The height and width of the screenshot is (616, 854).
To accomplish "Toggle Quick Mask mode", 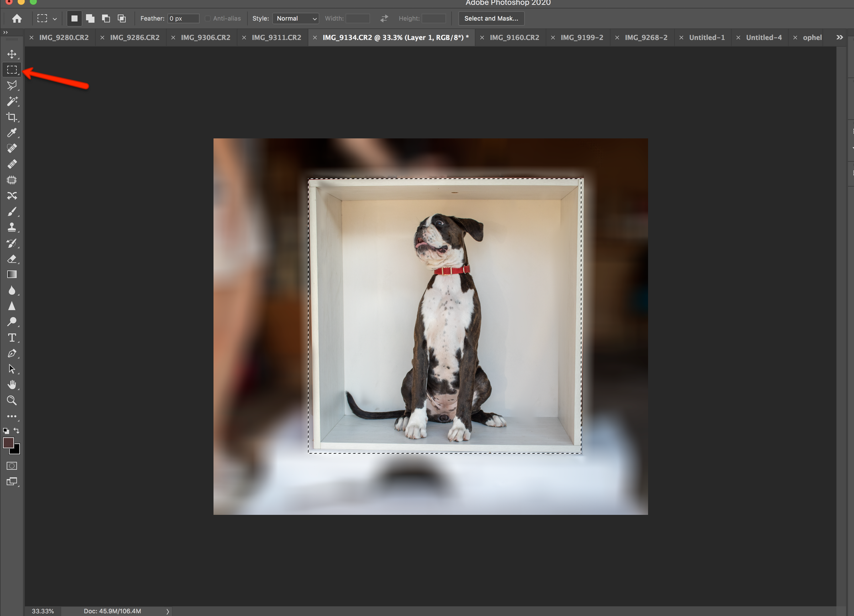I will [x=12, y=466].
